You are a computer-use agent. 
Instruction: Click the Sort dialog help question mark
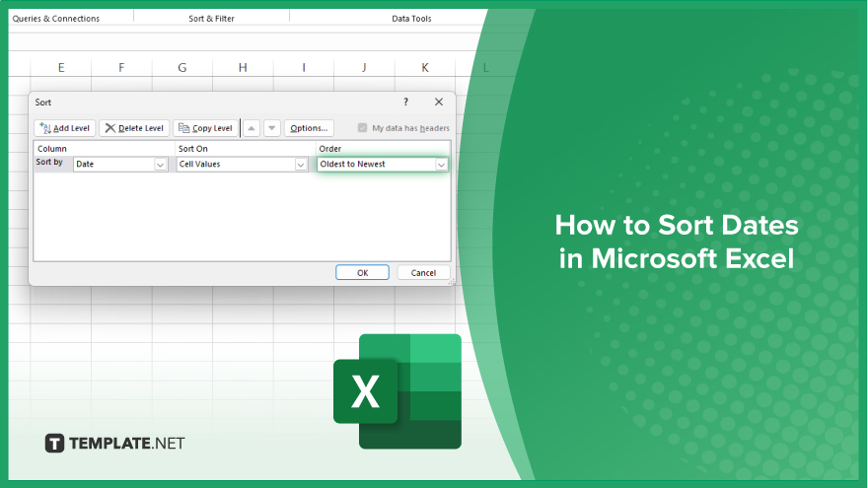(405, 102)
